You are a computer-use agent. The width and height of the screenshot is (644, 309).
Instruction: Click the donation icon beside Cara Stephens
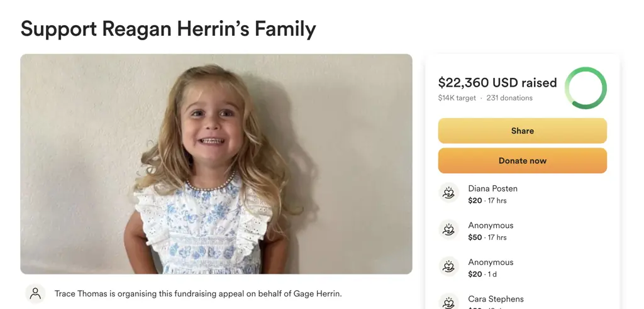tap(448, 303)
